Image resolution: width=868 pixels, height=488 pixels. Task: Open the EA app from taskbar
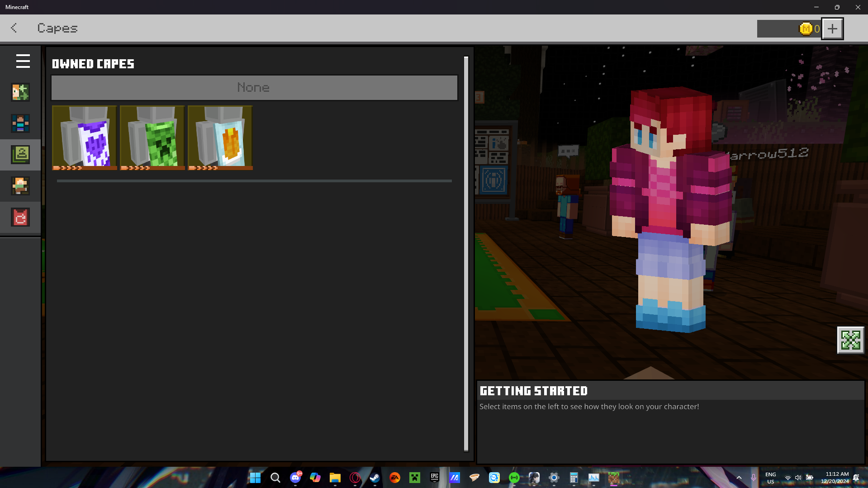pyautogui.click(x=395, y=478)
